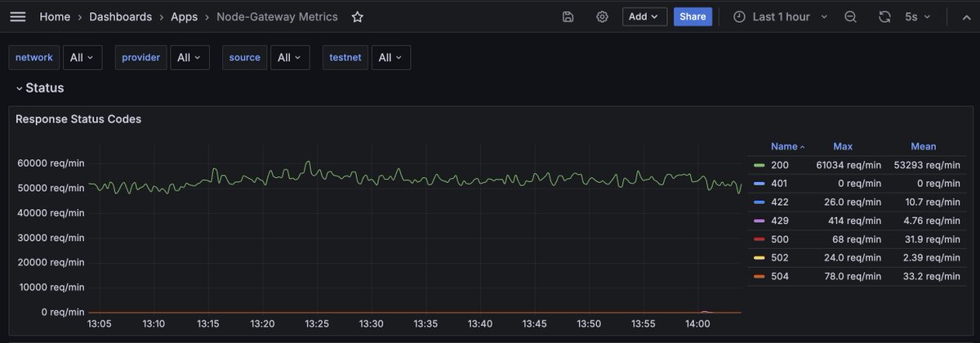Viewport: 980px width, 343px height.
Task: Sort legend by Mean column
Action: tap(924, 146)
